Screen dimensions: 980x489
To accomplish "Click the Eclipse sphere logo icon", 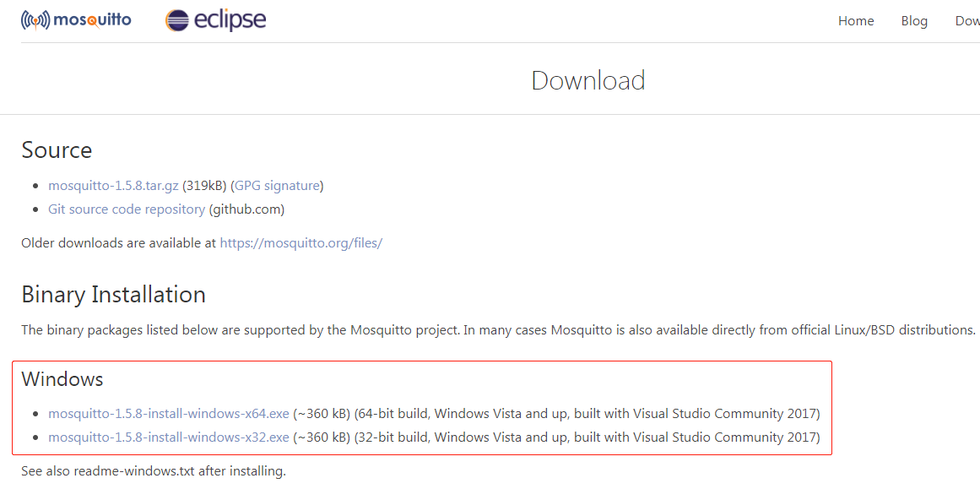I will pyautogui.click(x=177, y=20).
